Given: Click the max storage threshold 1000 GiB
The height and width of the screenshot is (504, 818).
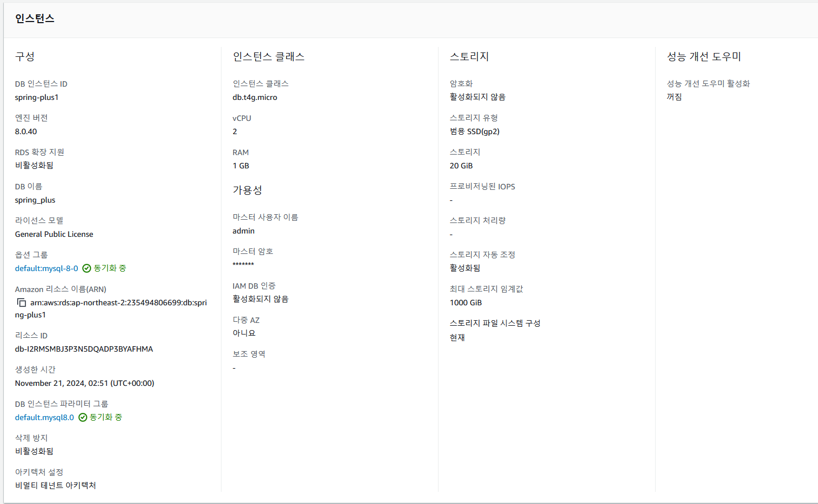Looking at the screenshot, I should pos(466,303).
